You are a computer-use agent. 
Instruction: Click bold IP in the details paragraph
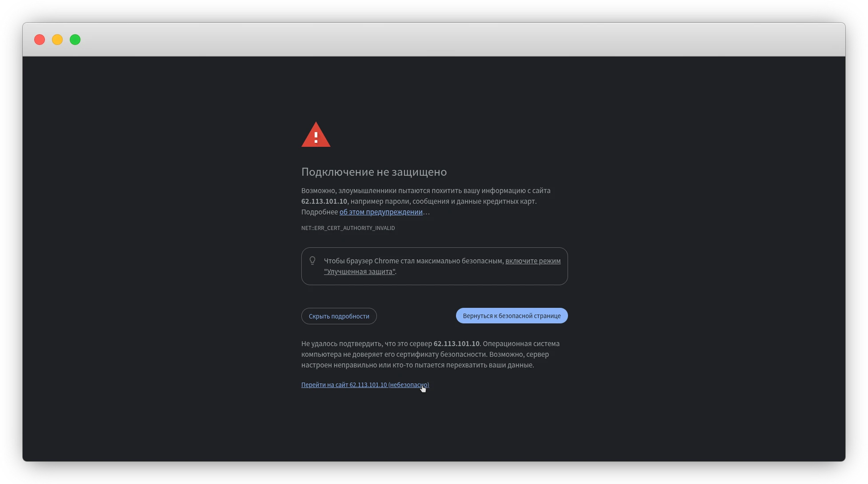[x=456, y=343]
